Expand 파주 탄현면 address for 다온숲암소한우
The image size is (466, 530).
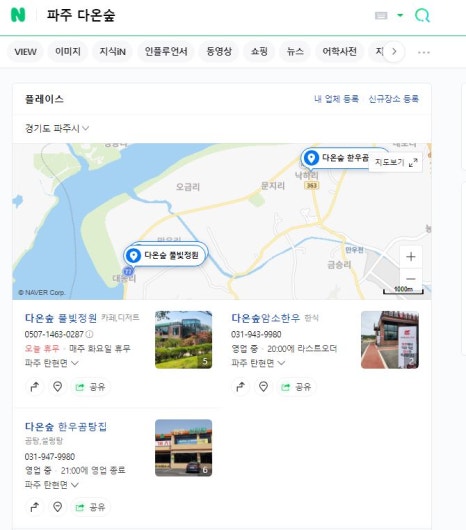(x=258, y=363)
